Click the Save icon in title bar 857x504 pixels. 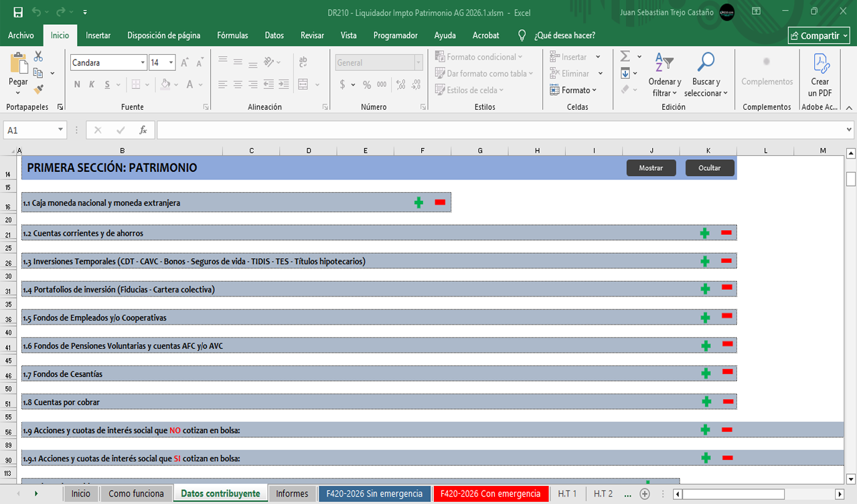coord(18,12)
